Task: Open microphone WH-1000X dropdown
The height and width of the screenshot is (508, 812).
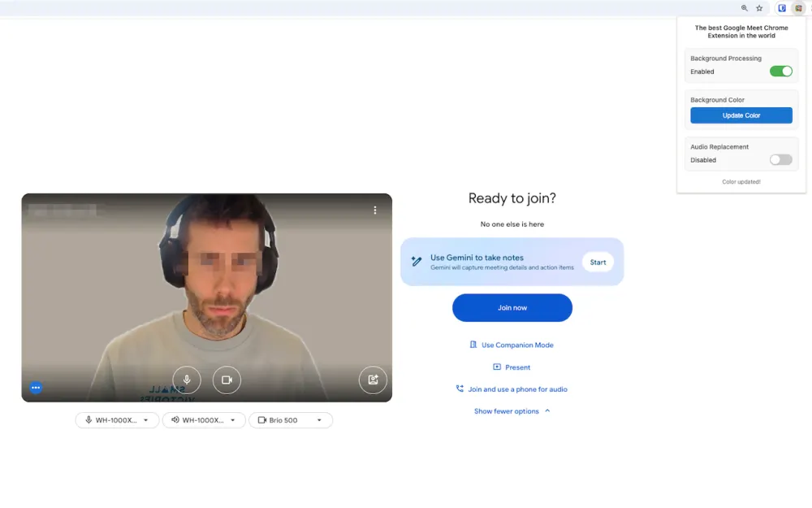Action: click(x=117, y=420)
